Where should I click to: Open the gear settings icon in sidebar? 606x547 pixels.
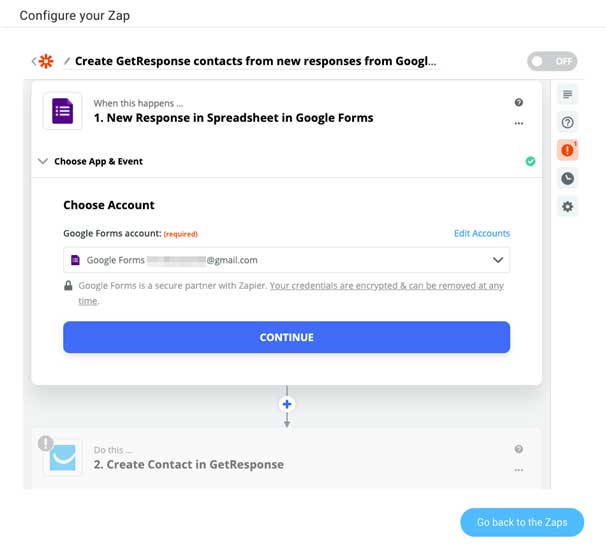(567, 206)
